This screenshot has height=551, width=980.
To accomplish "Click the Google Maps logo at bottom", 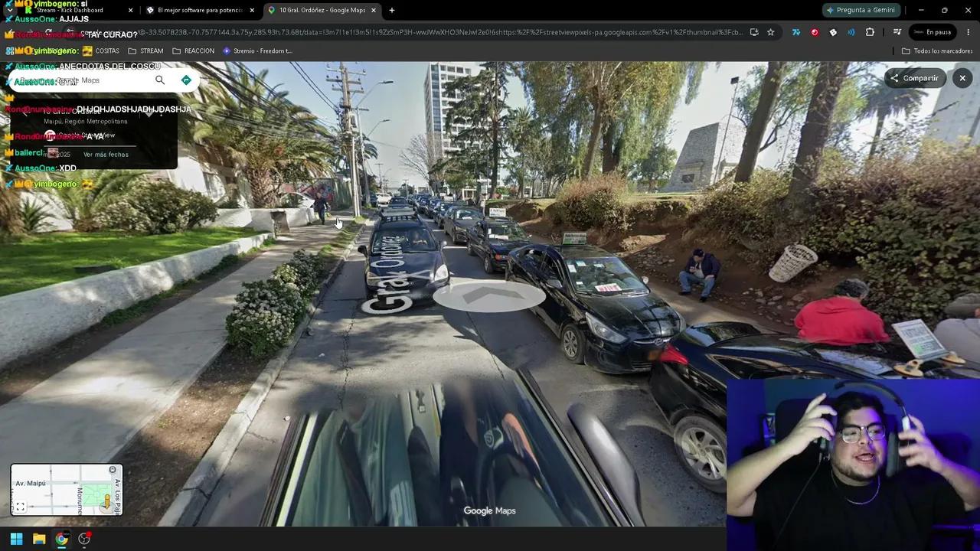I will point(490,511).
